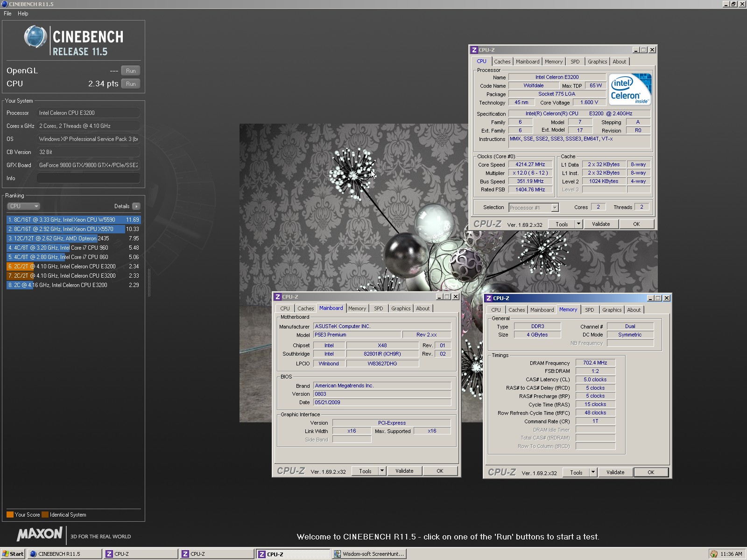The height and width of the screenshot is (560, 747).
Task: Select the Xeon W5590 ranking entry
Action: pos(73,220)
